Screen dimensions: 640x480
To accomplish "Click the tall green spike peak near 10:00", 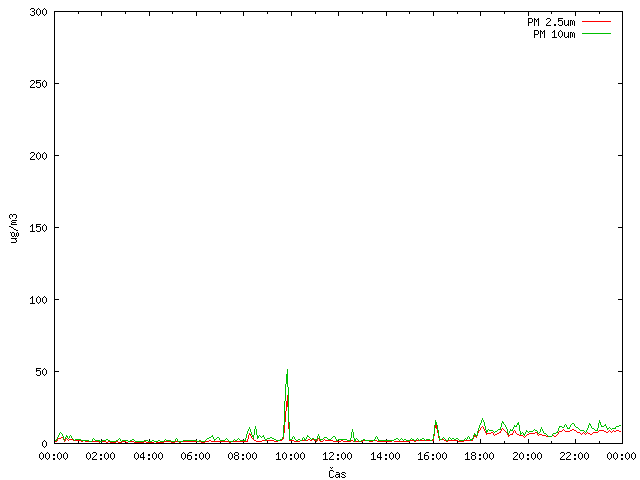I will point(287,370).
